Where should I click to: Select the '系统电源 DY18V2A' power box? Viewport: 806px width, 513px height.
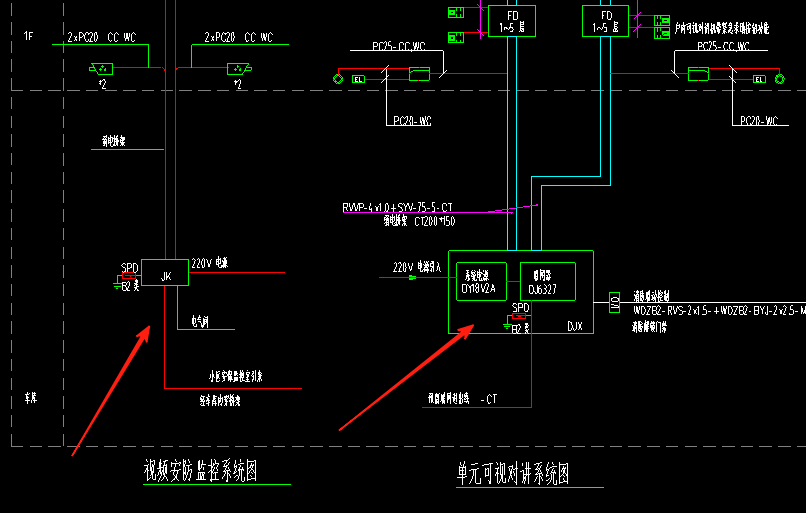point(481,282)
